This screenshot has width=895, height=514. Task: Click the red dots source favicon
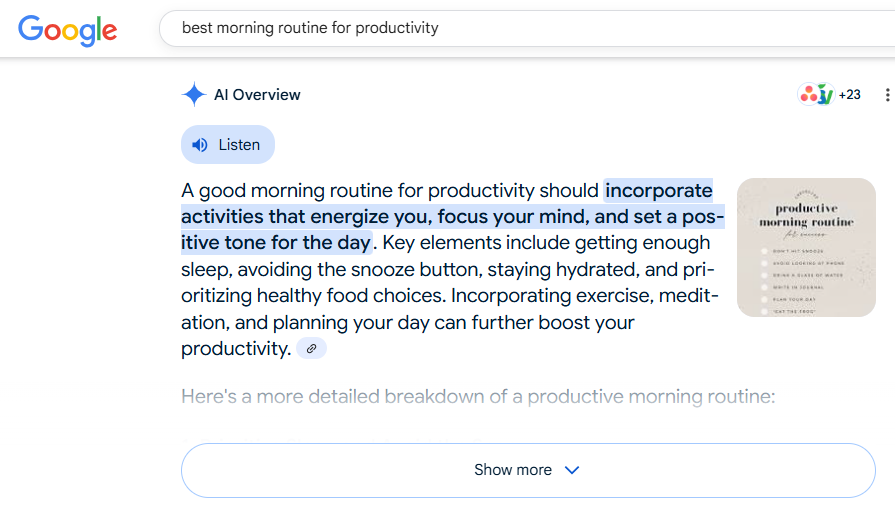click(x=808, y=95)
